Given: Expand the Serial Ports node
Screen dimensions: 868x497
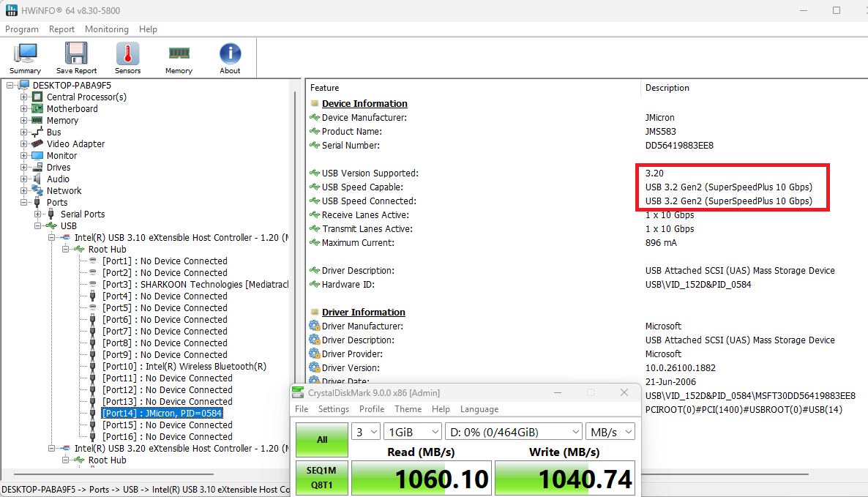Looking at the screenshot, I should [x=37, y=214].
